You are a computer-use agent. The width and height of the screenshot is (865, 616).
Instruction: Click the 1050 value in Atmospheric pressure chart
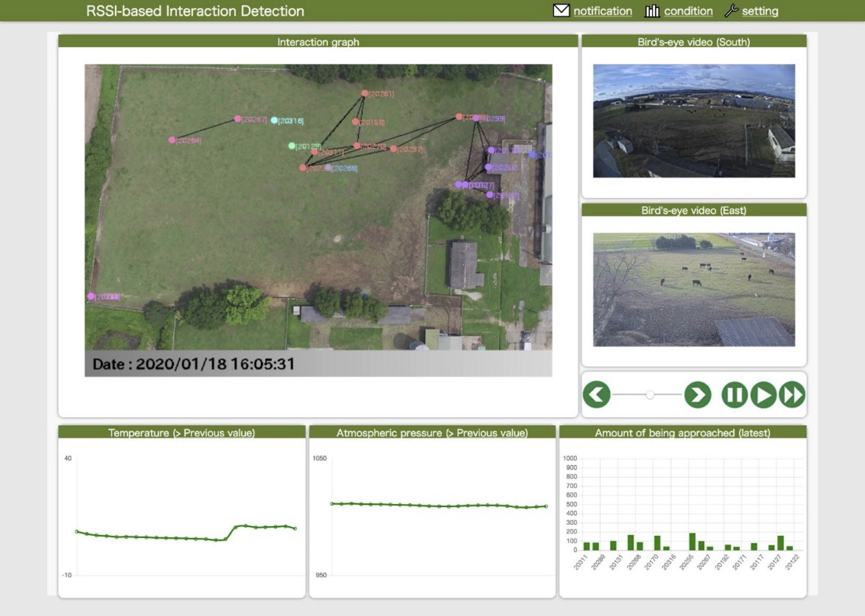coord(320,458)
